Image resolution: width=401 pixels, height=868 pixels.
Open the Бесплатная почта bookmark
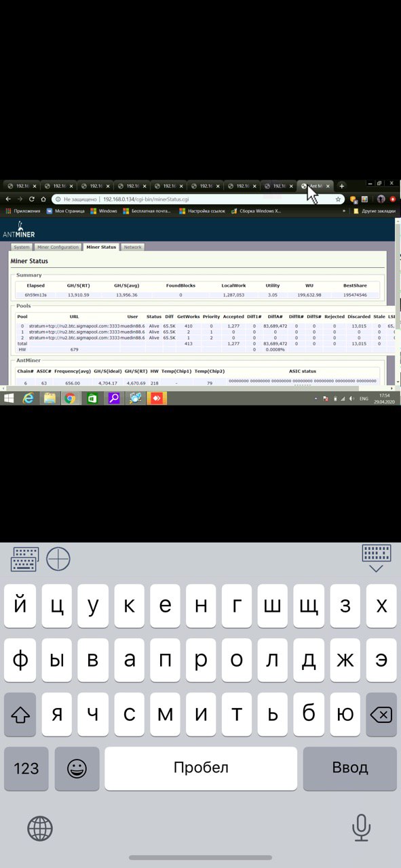147,211
